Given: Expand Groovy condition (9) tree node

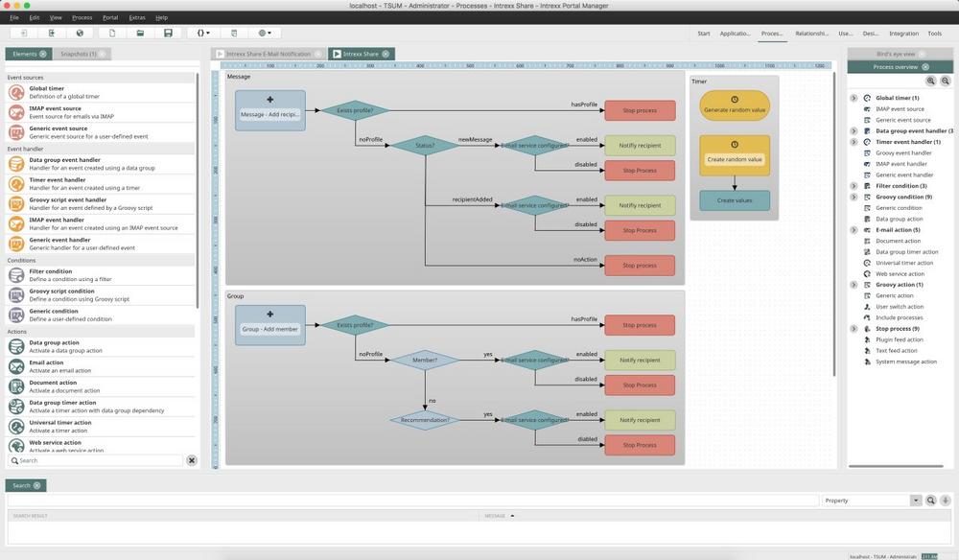Looking at the screenshot, I should pyautogui.click(x=854, y=197).
